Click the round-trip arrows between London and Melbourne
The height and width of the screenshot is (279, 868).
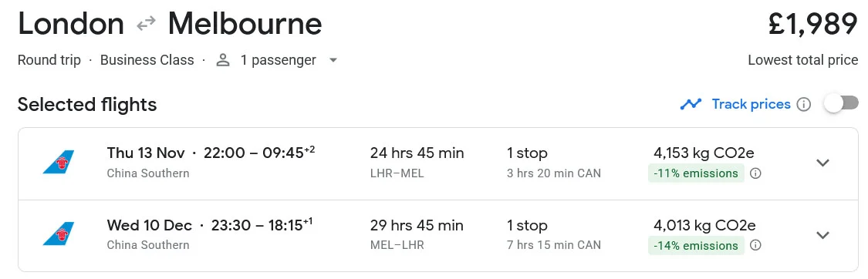146,25
